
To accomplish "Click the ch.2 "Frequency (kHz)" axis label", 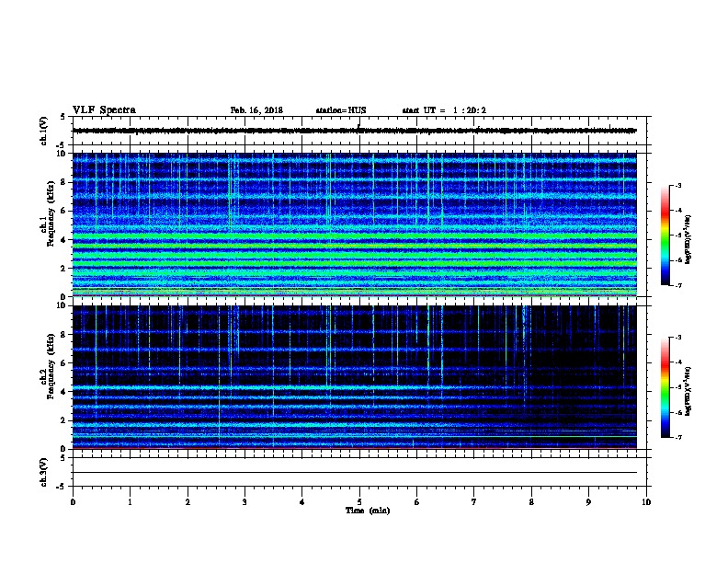I will click(x=51, y=366).
